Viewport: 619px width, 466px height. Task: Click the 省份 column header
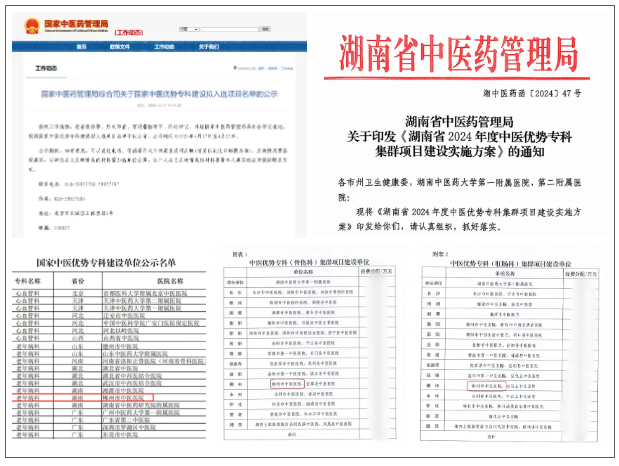point(78,281)
